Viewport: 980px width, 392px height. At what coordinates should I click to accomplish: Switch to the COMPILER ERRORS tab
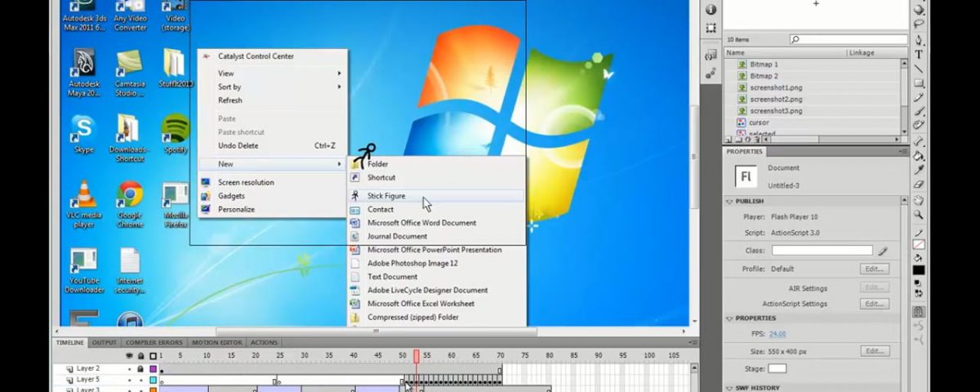click(x=155, y=342)
